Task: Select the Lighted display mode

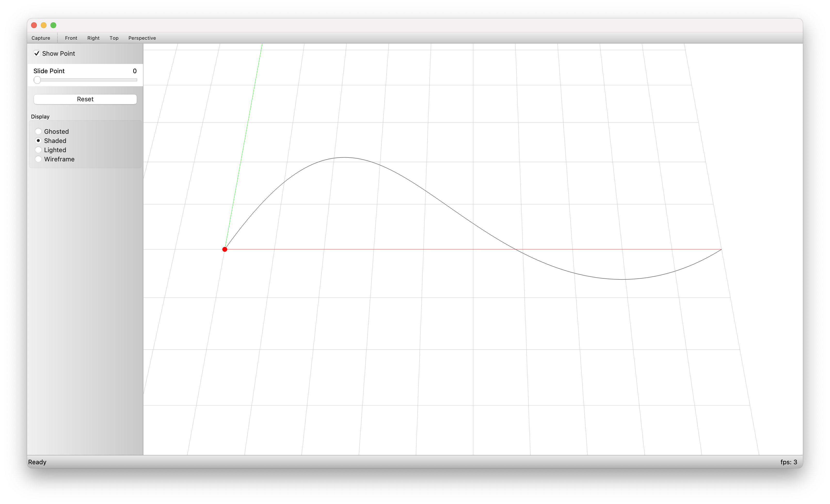Action: (x=38, y=150)
